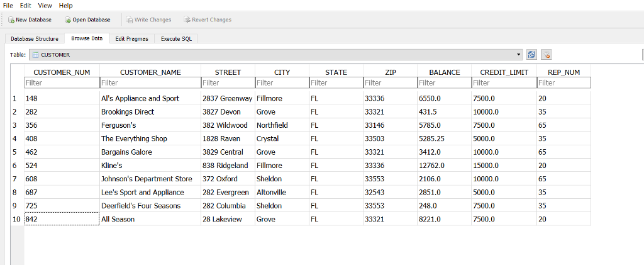Select the credit limit cell 15000.0
Screen dimensions: 644x265
coord(504,166)
